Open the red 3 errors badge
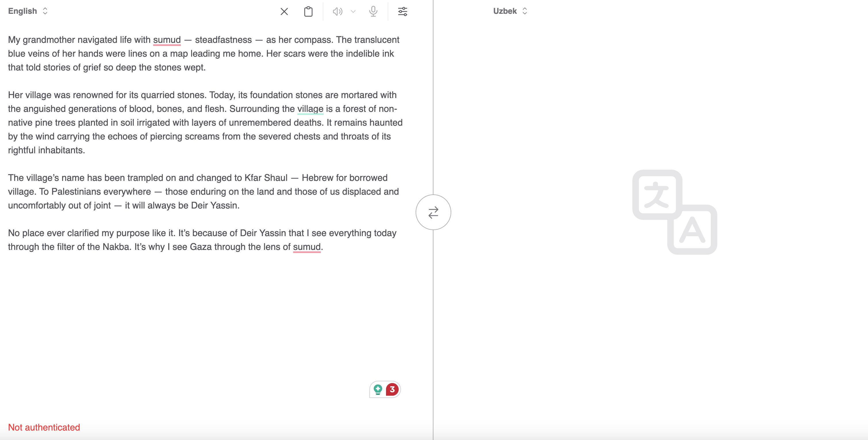Image resolution: width=868 pixels, height=440 pixels. pos(392,389)
